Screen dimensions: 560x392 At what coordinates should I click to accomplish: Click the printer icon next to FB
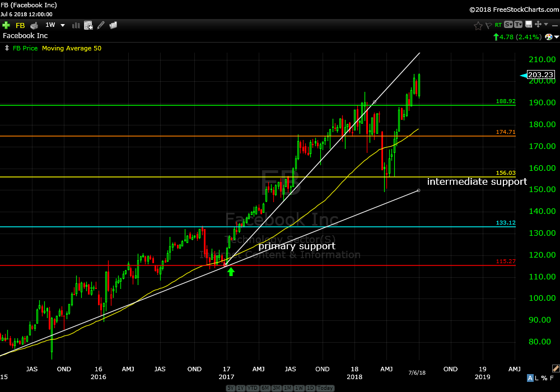point(34,25)
